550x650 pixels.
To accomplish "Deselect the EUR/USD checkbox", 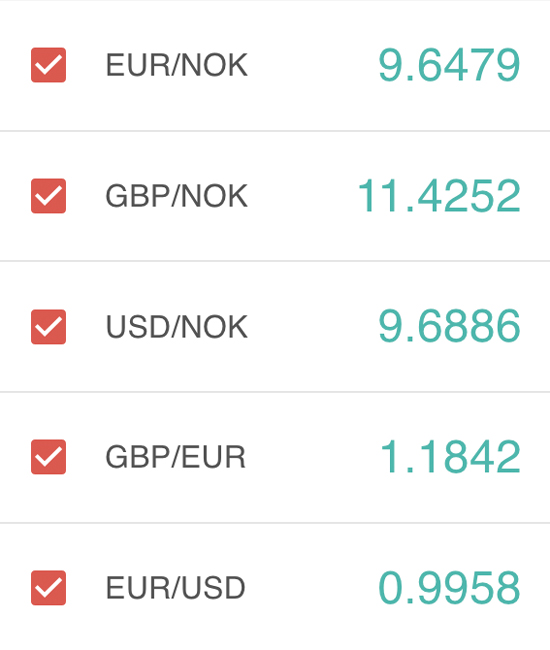I will click(x=48, y=588).
